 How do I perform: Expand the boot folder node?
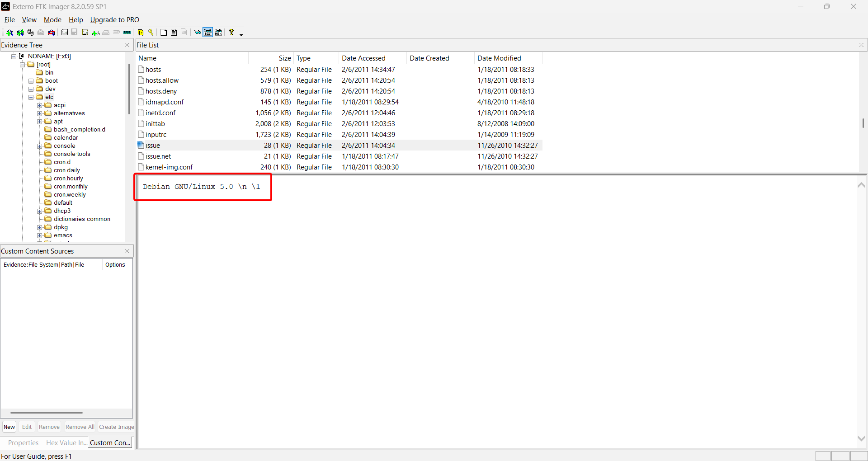[31, 81]
